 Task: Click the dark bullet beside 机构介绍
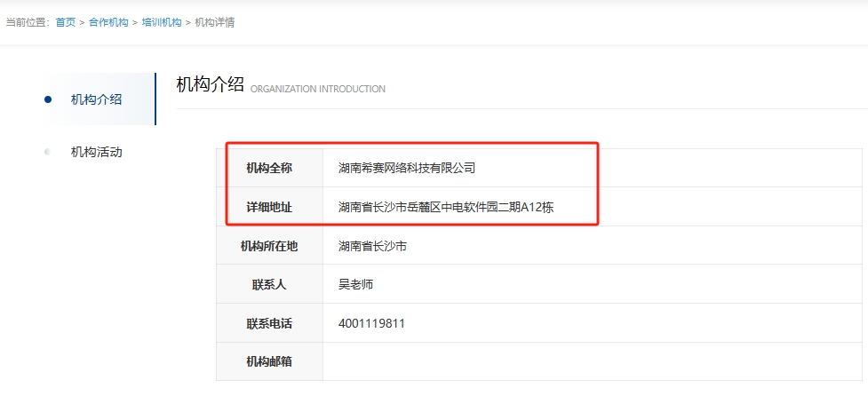(48, 99)
